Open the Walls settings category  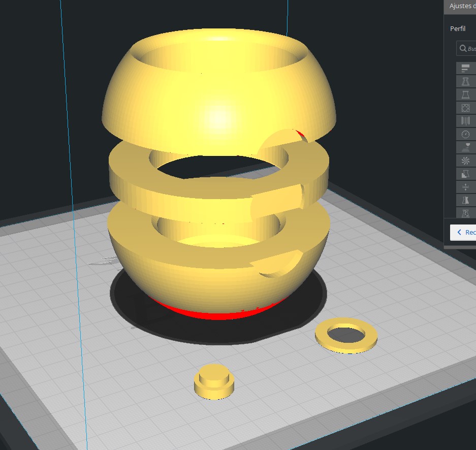point(465,81)
